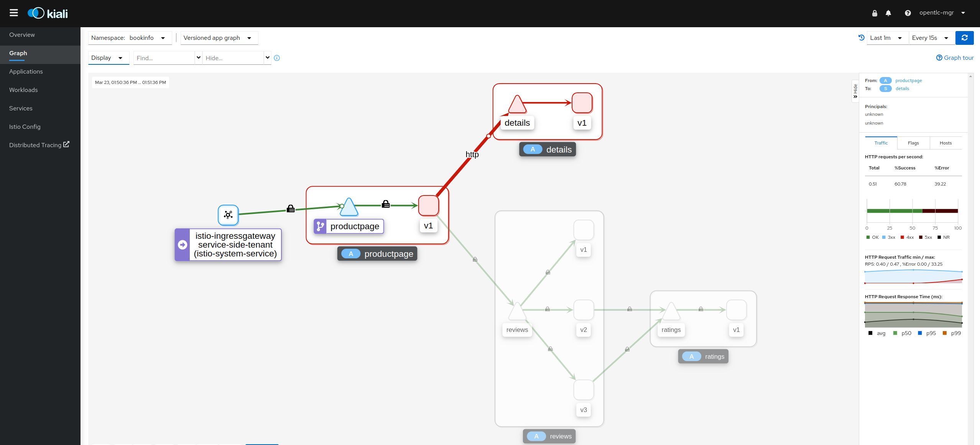Open the details link in the side panel

[902, 89]
